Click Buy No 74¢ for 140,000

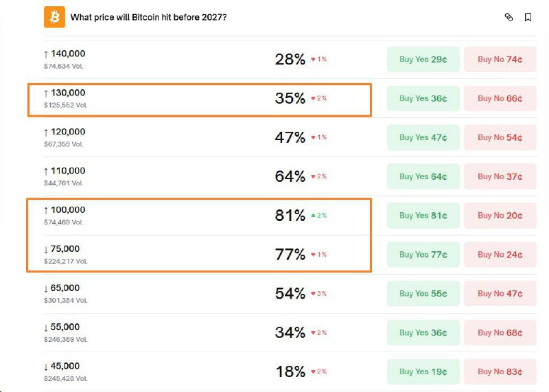[x=500, y=60]
